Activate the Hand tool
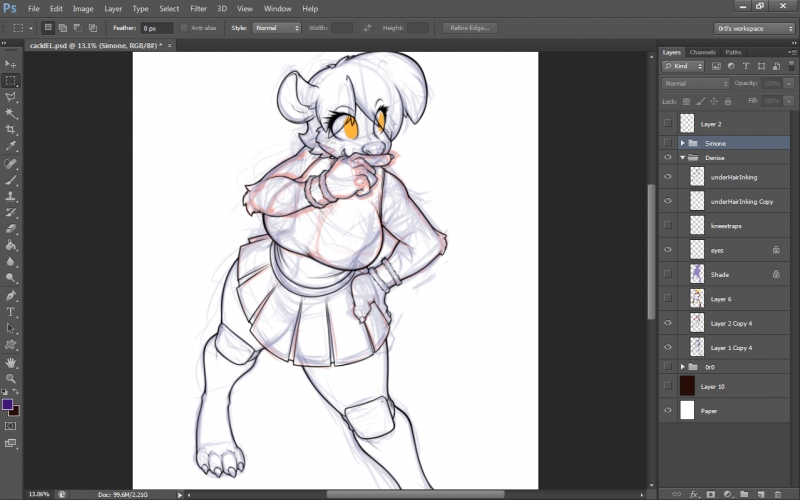This screenshot has height=500, width=800. click(11, 362)
